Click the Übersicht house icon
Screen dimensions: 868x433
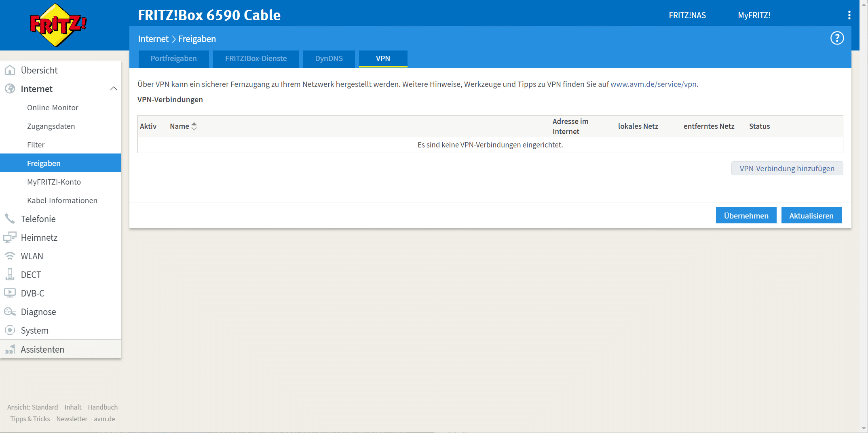10,70
